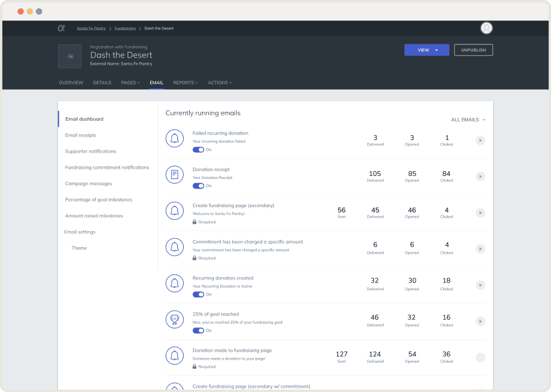Switch to the DETAILS tab
551x392 pixels.
point(102,83)
